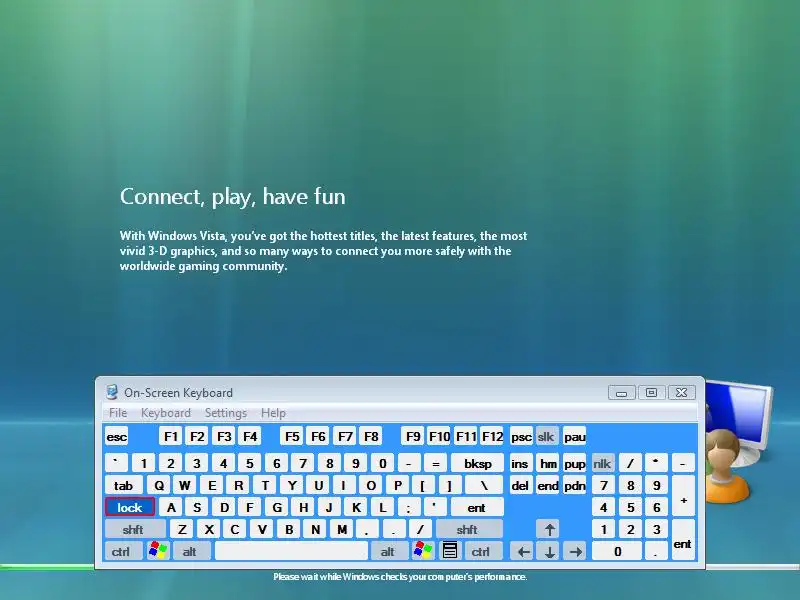Minimize the On-Screen Keyboard window

click(x=621, y=392)
